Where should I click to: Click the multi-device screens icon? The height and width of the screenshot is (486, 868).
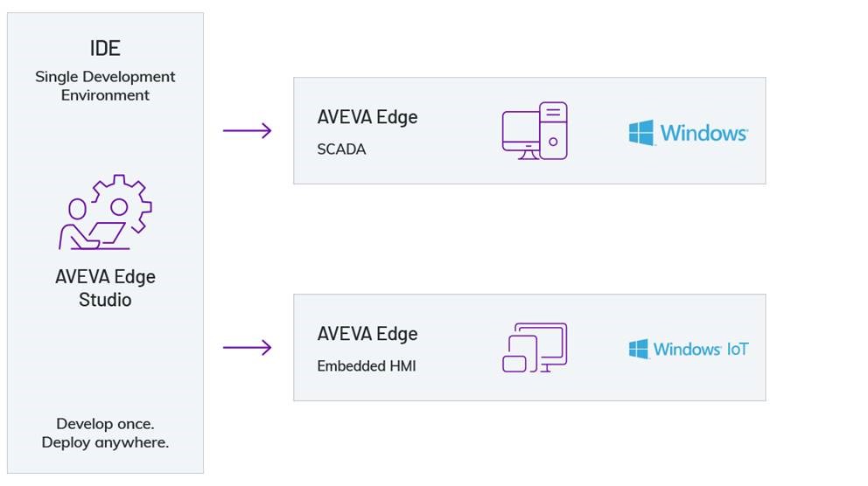[535, 348]
